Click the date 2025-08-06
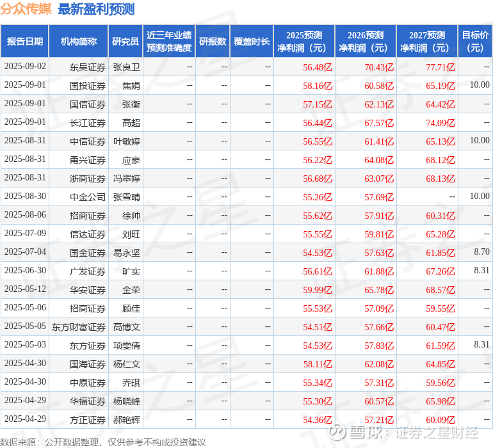The image size is (493, 448). point(25,214)
